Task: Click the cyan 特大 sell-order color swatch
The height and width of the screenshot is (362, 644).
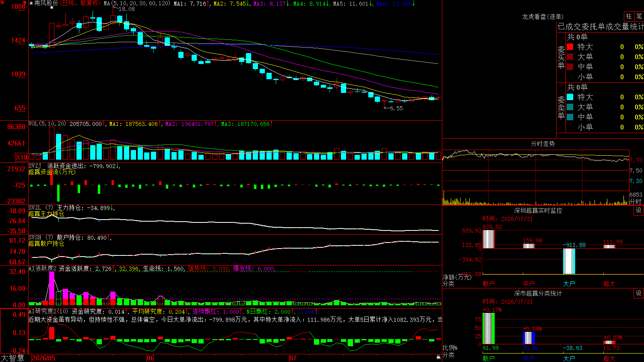Action: tap(570, 97)
